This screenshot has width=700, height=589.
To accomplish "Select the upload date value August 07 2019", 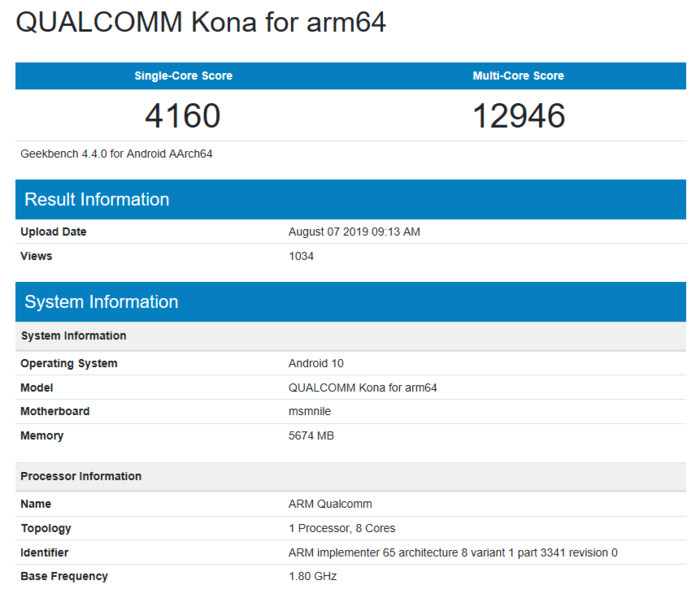I will pos(354,232).
